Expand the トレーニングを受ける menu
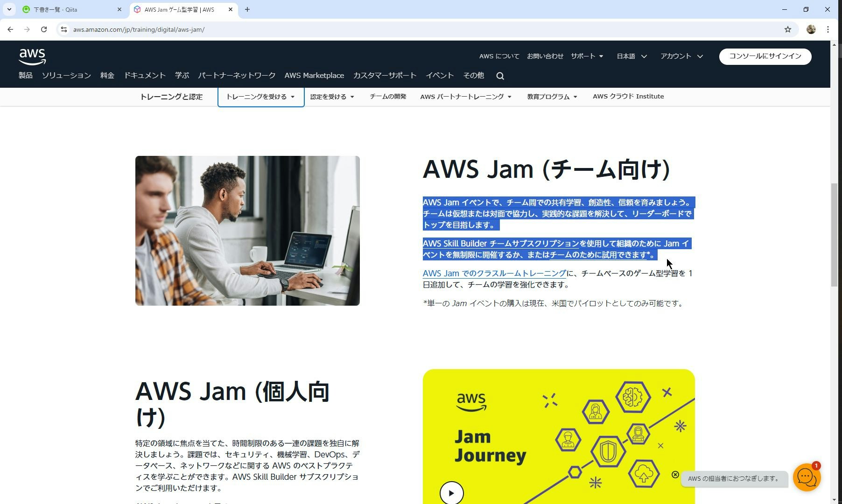This screenshot has height=504, width=842. tap(260, 97)
